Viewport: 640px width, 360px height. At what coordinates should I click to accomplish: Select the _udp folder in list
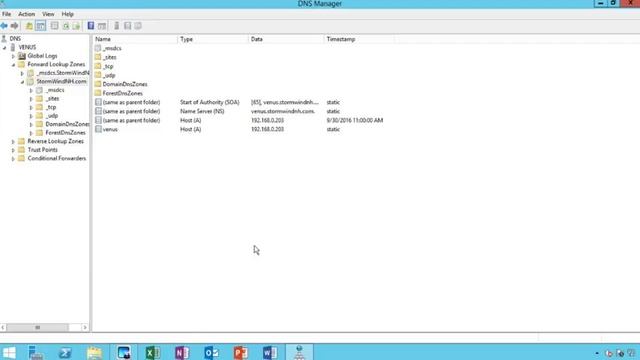109,76
